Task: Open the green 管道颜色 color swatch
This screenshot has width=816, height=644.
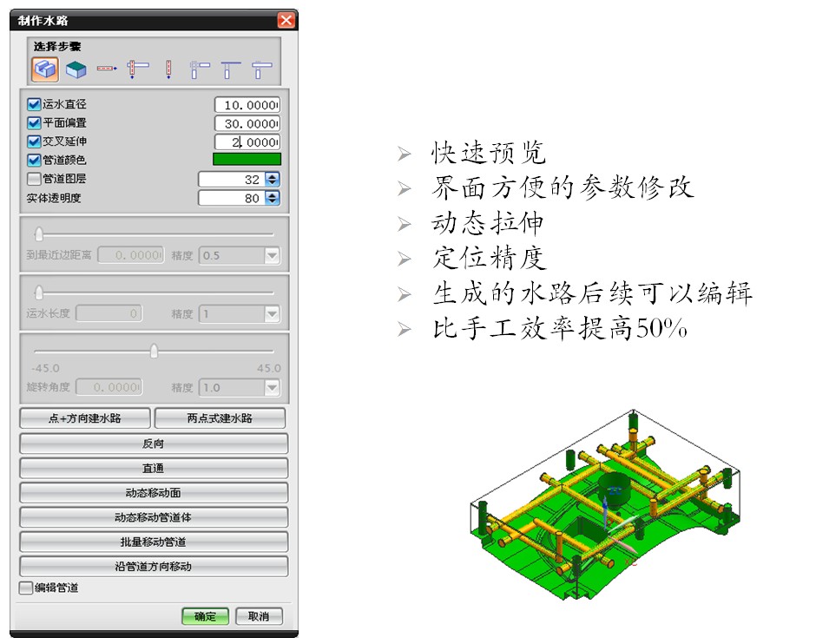Action: click(x=247, y=160)
